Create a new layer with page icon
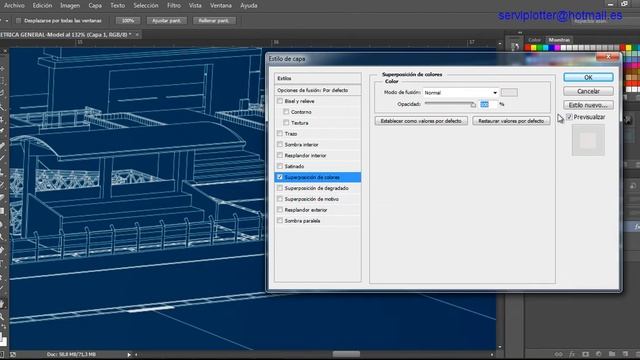This screenshot has width=640, height=360. click(x=625, y=354)
